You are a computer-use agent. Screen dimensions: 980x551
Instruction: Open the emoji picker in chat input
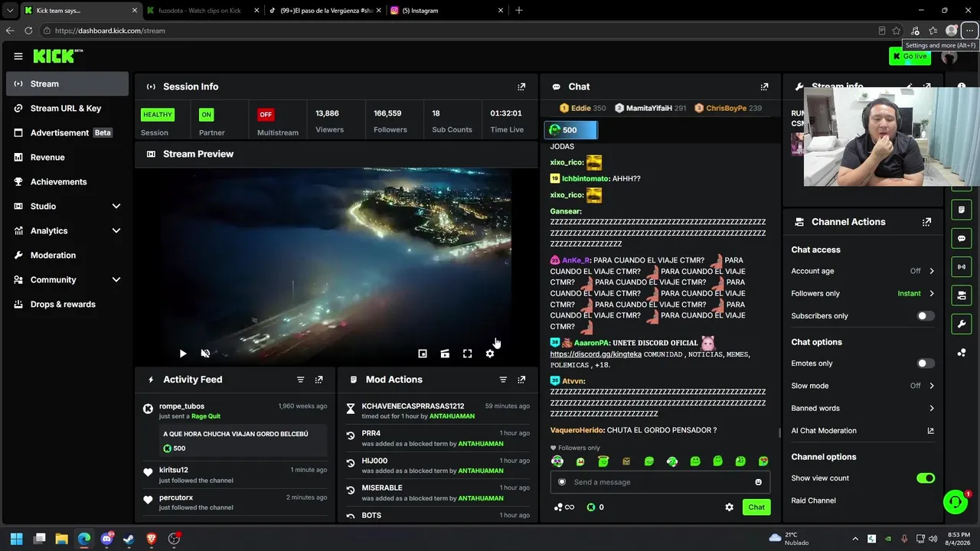click(759, 482)
